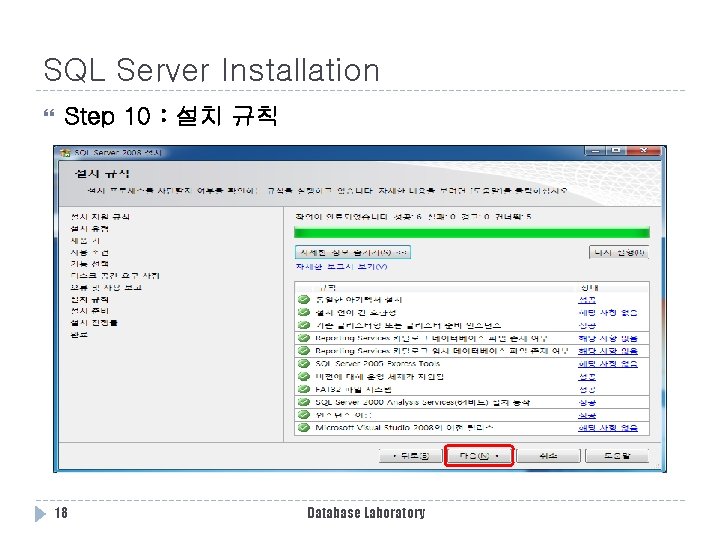The image size is (720, 540).
Task: Click the slide page number 18
Action: click(61, 513)
